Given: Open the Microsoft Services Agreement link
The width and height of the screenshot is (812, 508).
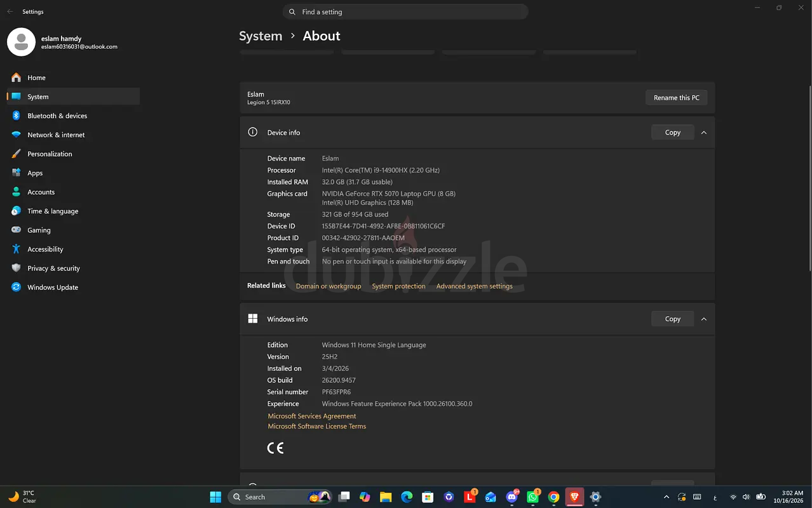Looking at the screenshot, I should pyautogui.click(x=311, y=417).
